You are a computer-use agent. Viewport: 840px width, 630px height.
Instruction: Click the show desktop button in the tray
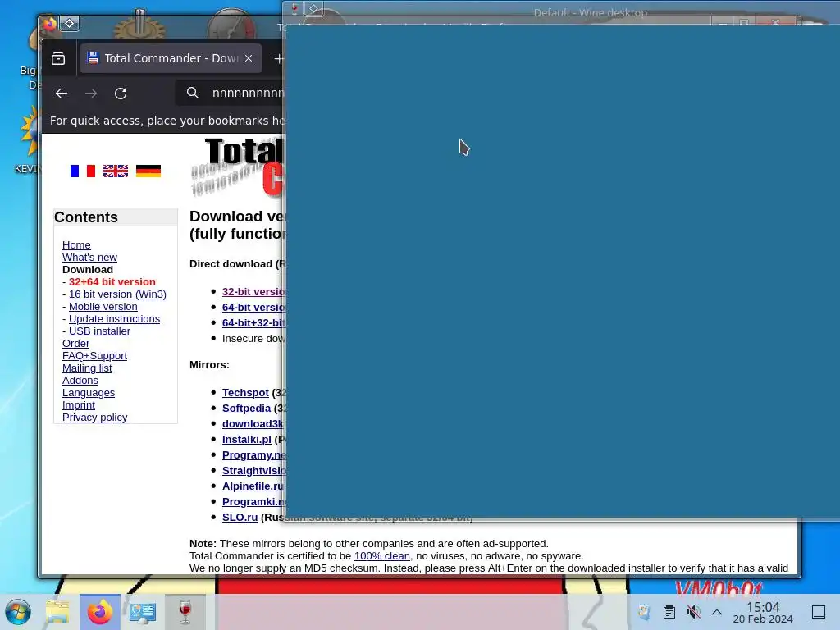(819, 612)
